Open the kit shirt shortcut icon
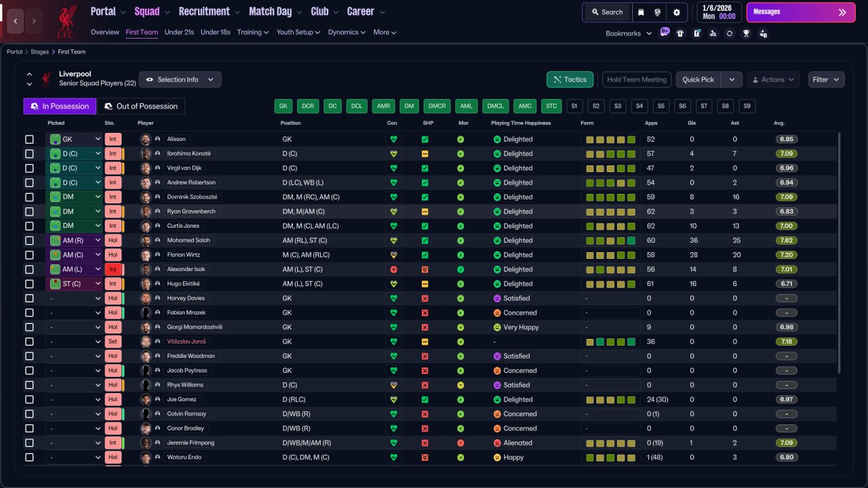 tap(680, 33)
